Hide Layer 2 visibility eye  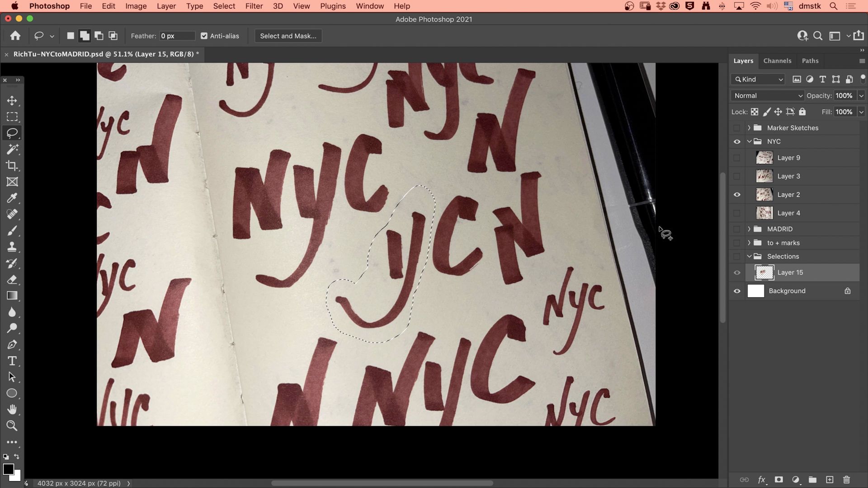pyautogui.click(x=737, y=194)
